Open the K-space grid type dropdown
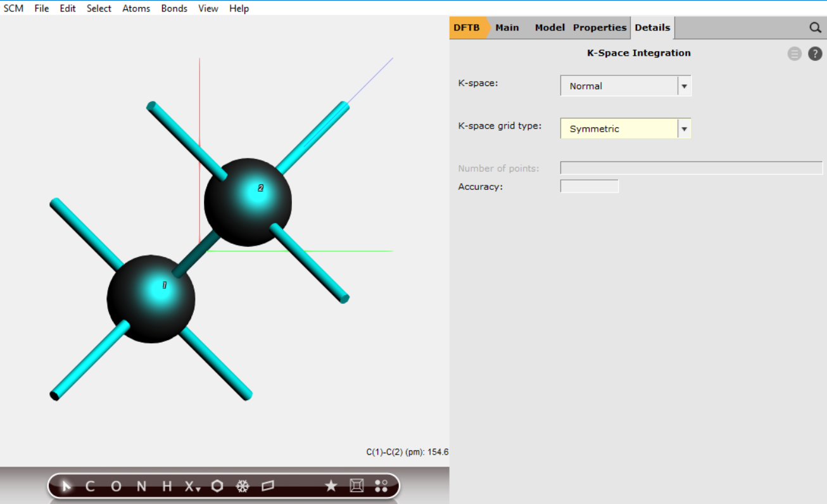Image resolution: width=827 pixels, height=504 pixels. click(x=626, y=129)
